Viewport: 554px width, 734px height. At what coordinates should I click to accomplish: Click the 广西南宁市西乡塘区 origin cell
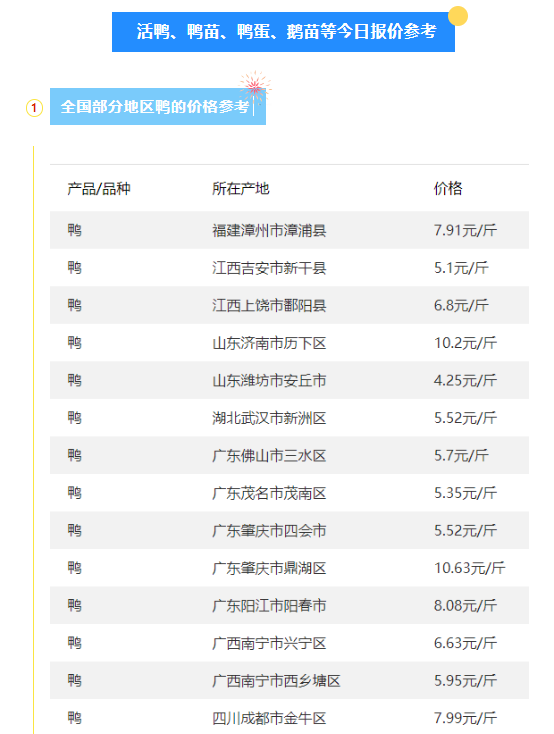pyautogui.click(x=276, y=681)
